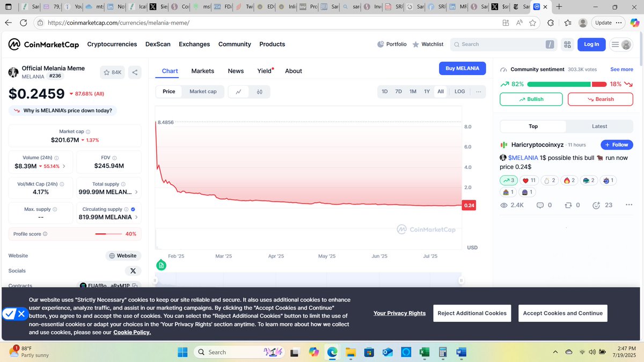Switch chart to Market cap view
Viewport: 644px width, 362px height.
(x=203, y=92)
